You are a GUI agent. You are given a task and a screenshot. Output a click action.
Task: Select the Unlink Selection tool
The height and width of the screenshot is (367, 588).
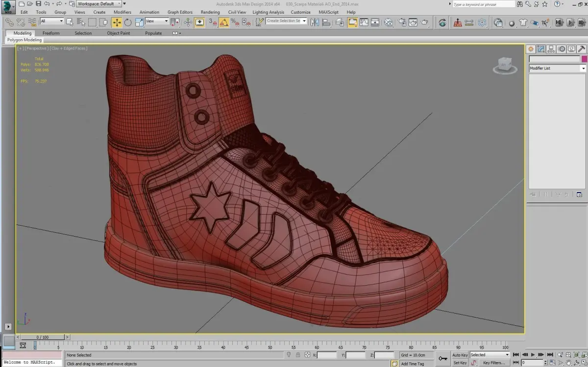tap(21, 22)
